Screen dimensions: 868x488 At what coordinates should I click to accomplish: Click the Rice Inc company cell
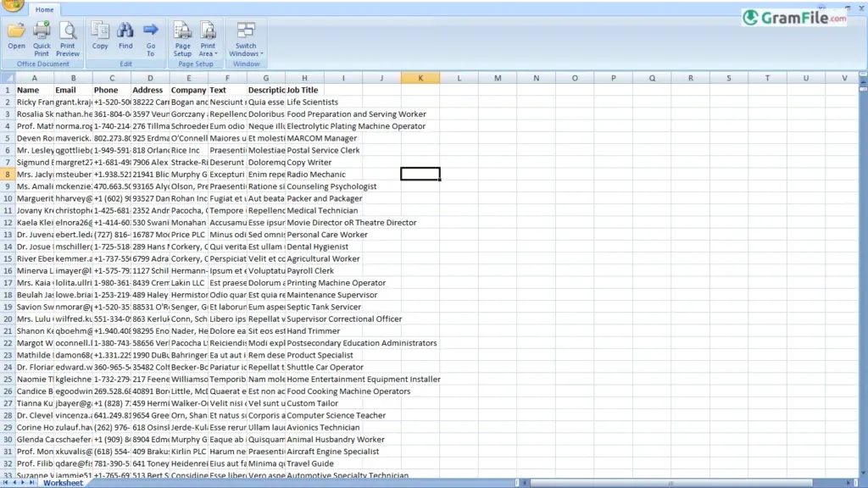(x=189, y=151)
